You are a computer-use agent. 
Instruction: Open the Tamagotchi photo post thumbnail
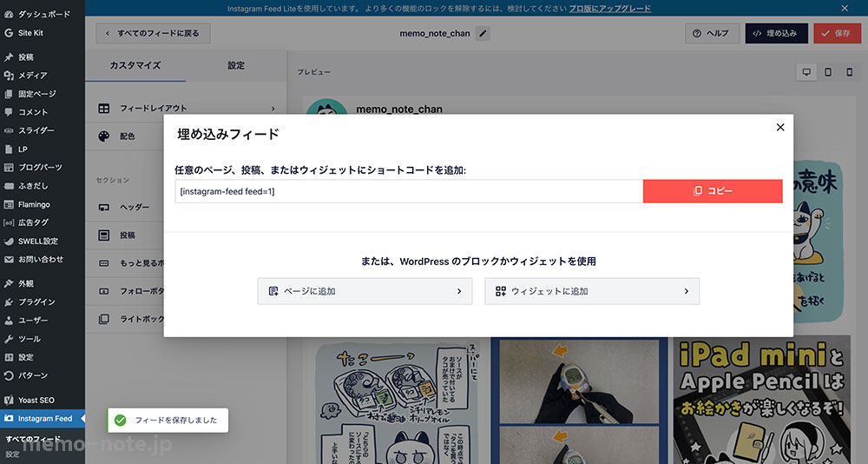pos(579,401)
